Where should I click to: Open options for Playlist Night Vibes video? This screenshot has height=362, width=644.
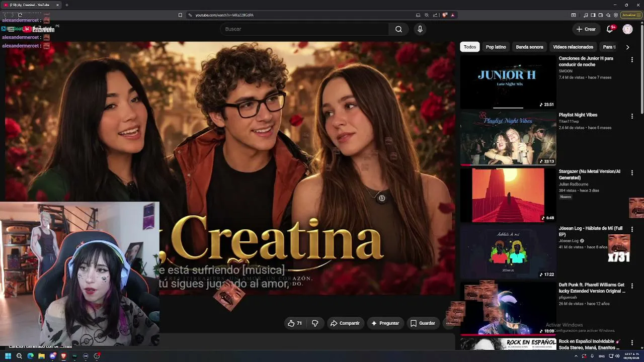point(632,116)
